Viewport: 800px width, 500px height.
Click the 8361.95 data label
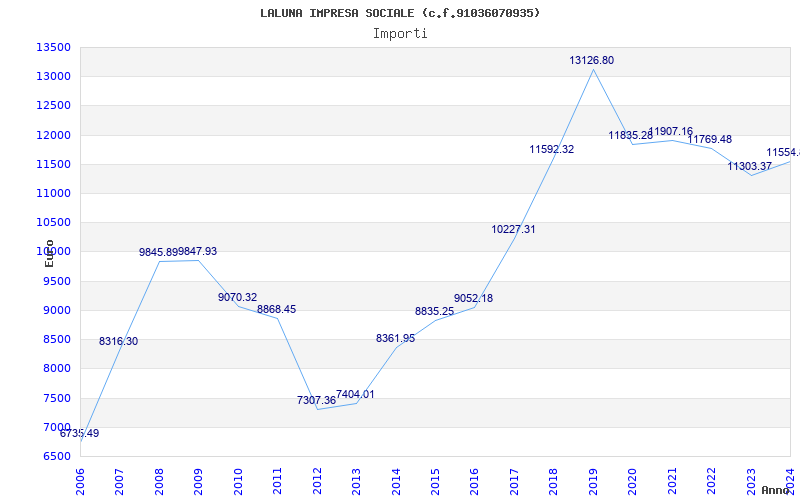(x=395, y=338)
